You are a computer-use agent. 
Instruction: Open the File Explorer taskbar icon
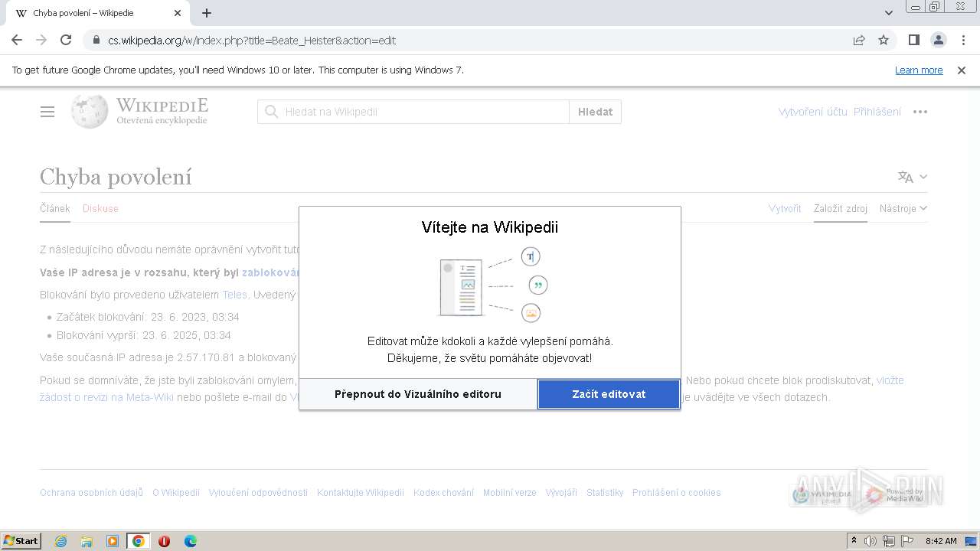click(87, 541)
